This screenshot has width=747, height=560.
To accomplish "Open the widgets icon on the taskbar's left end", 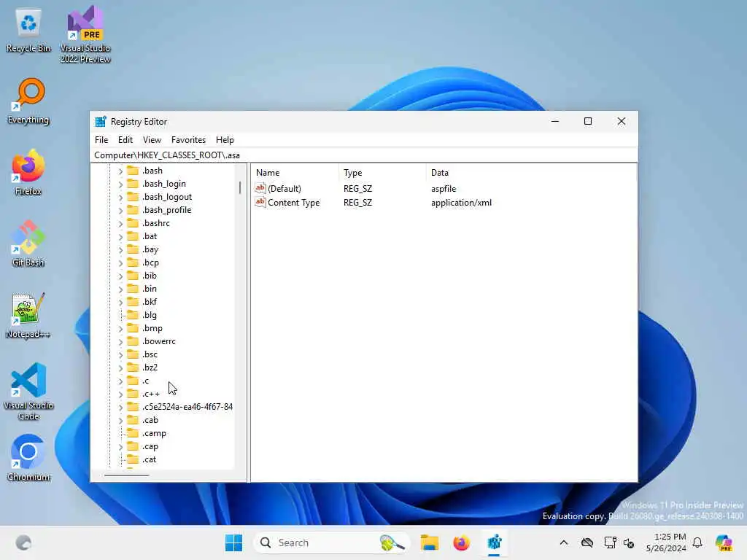I will tap(23, 542).
